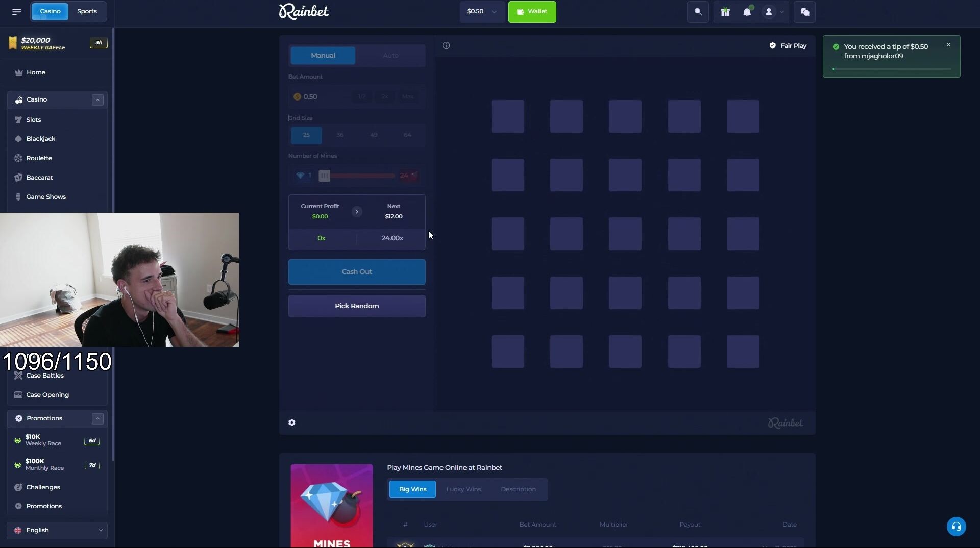Click the bottom Promotions icon
The image size is (980, 548).
coord(18,506)
